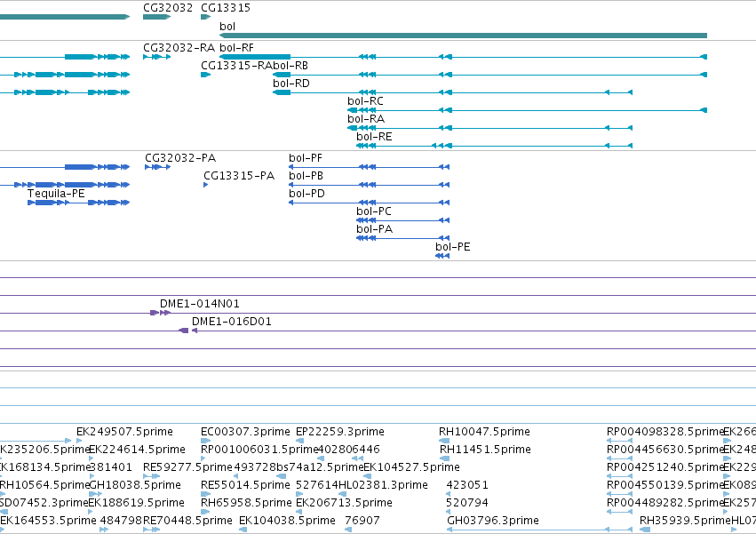Select the bol-PF protein label
This screenshot has height=534, width=756.
(306, 158)
